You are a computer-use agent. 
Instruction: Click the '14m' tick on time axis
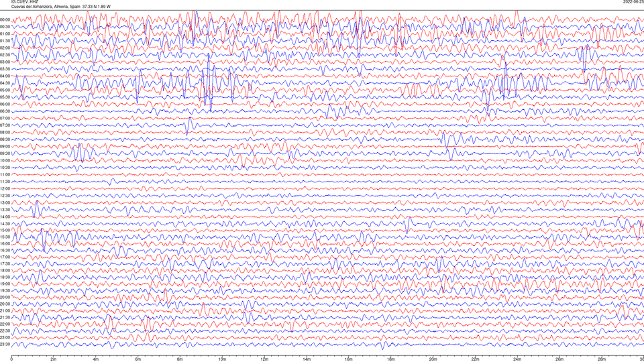coord(307,359)
